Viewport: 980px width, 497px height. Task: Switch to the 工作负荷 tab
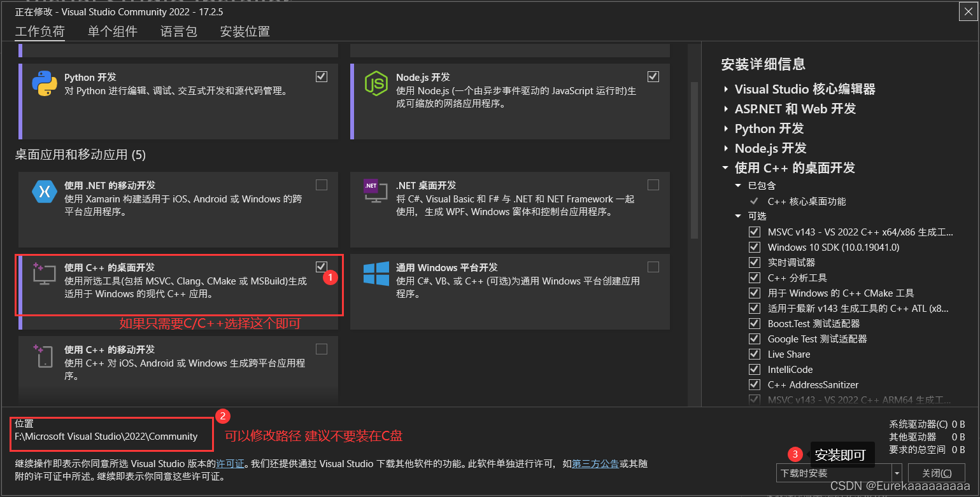click(40, 31)
